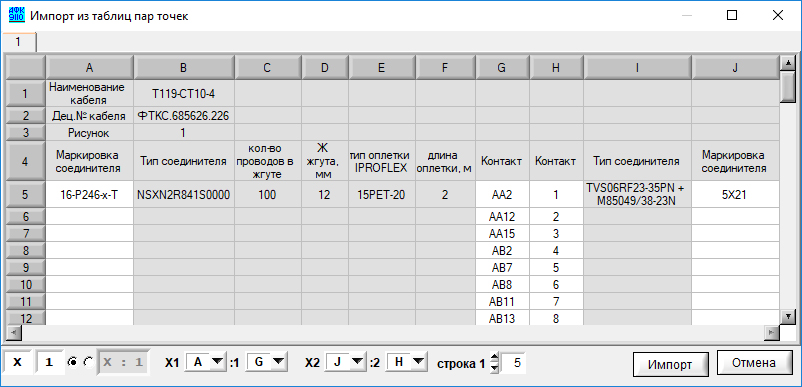Click cell AB7 in column G
This screenshot has width=802, height=387.
tap(503, 267)
